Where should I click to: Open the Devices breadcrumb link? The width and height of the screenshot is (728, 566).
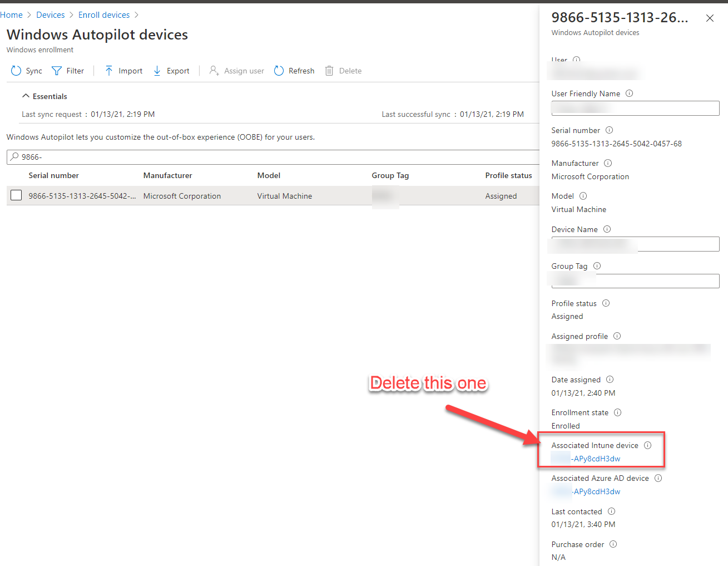pos(51,15)
